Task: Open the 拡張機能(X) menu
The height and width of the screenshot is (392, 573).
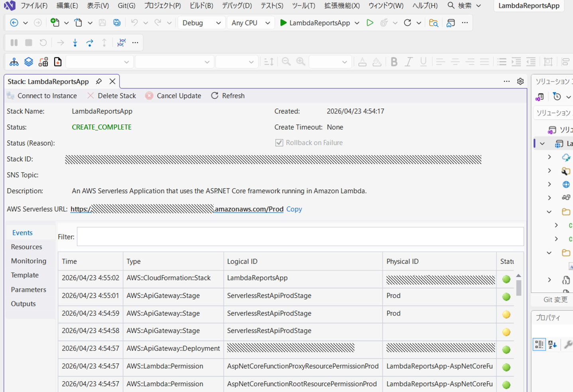Action: click(342, 6)
